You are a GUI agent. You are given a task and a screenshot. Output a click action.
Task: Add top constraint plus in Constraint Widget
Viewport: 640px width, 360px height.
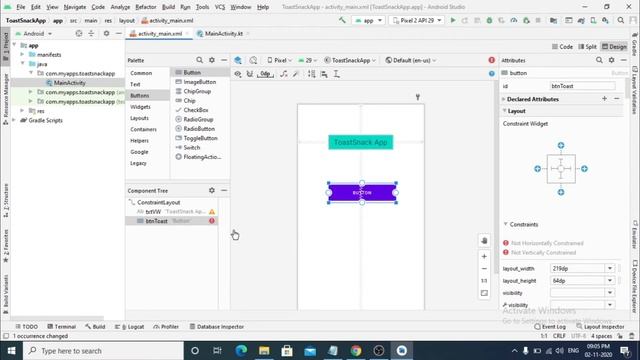coord(561,145)
